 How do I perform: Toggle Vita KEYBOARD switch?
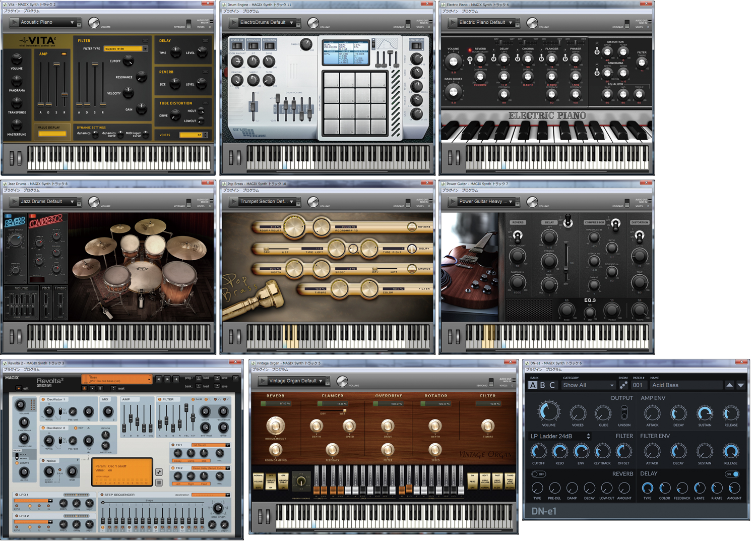click(188, 23)
